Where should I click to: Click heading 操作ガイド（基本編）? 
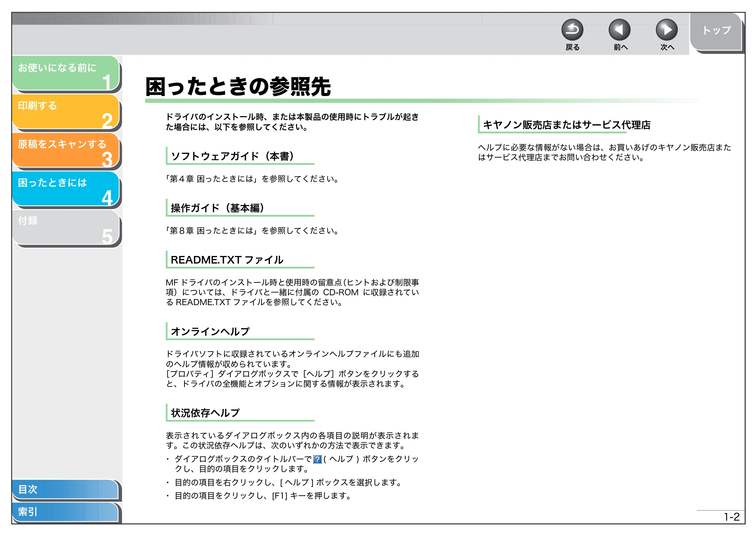coord(217,208)
